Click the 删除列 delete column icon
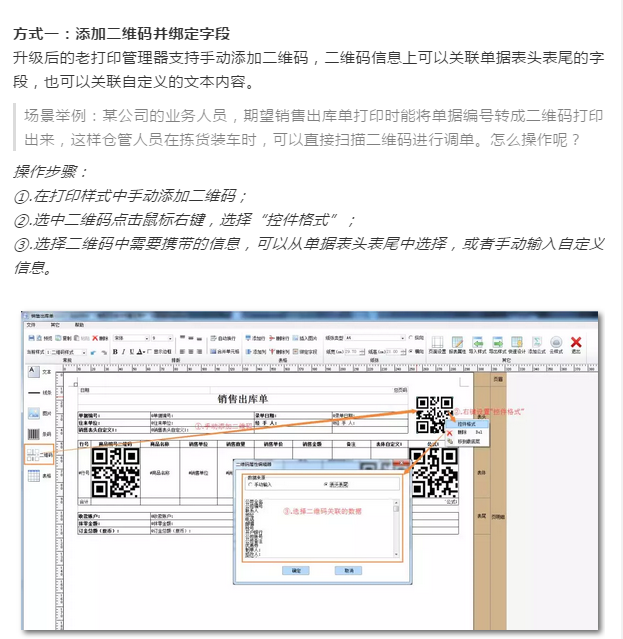 tap(272, 352)
